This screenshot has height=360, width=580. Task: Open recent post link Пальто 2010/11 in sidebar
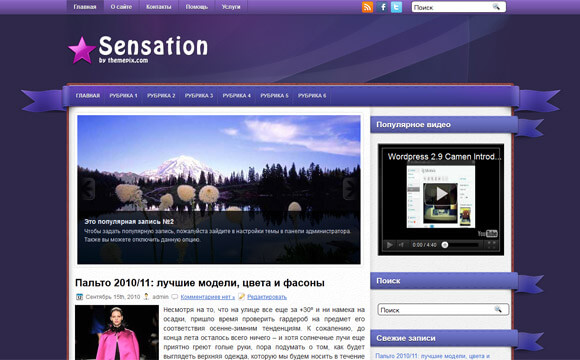432,356
